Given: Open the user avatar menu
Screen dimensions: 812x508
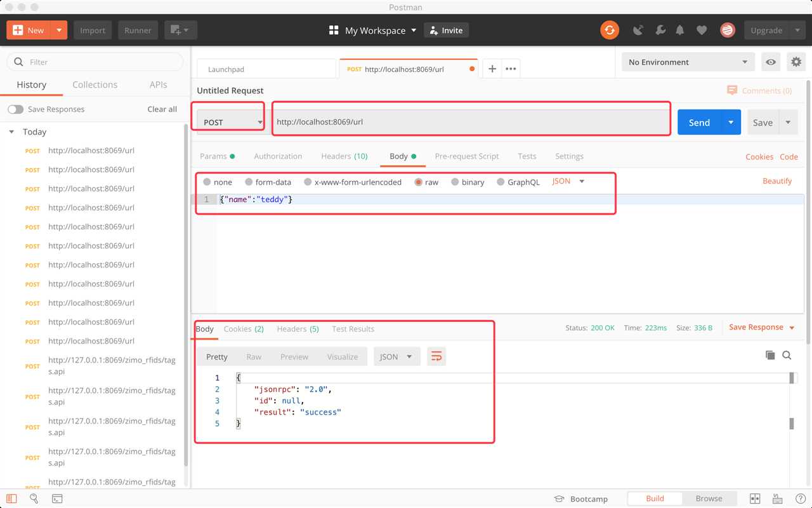Looking at the screenshot, I should [728, 30].
